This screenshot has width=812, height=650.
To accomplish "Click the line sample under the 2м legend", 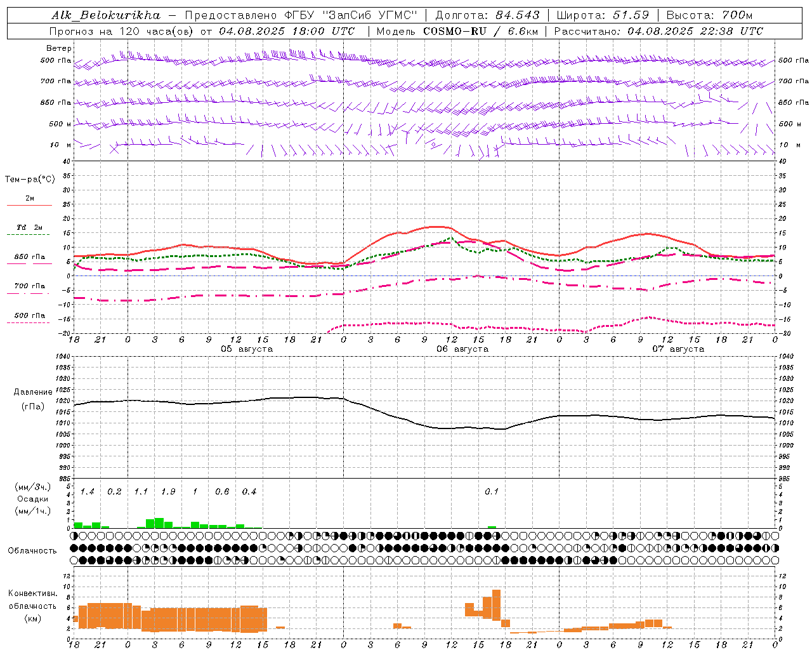I will point(29,206).
